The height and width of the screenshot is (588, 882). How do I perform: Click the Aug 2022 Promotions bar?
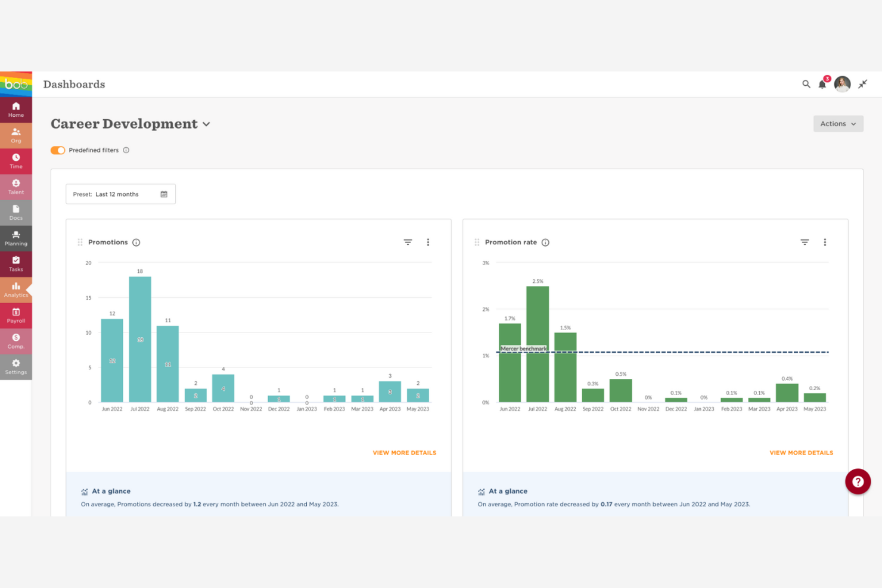coord(167,364)
